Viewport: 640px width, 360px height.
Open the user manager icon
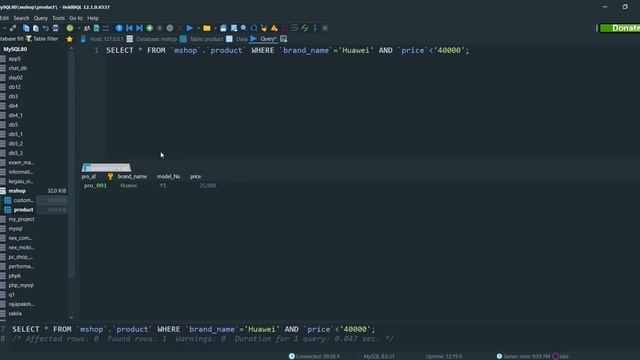click(87, 28)
